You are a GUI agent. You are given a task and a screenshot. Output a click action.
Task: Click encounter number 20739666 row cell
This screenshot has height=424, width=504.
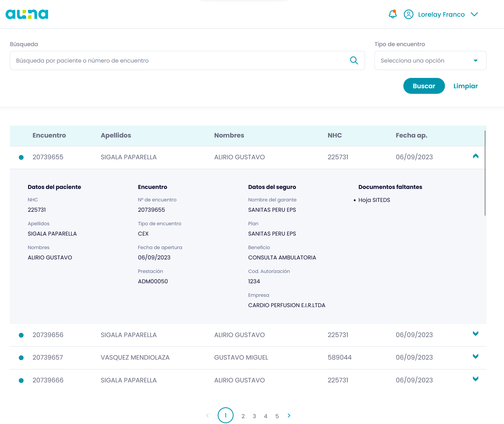pos(48,380)
